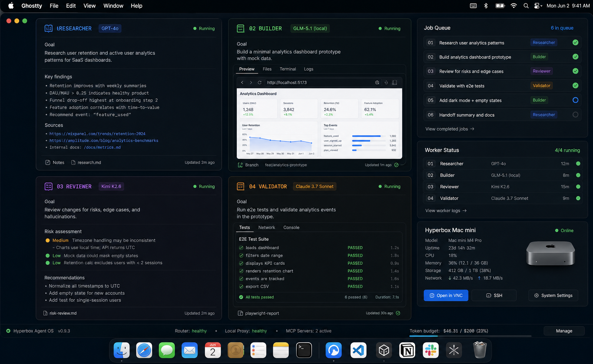This screenshot has width=593, height=364.
Task: Select the Reviewer row in Worker Status
Action: (x=503, y=187)
